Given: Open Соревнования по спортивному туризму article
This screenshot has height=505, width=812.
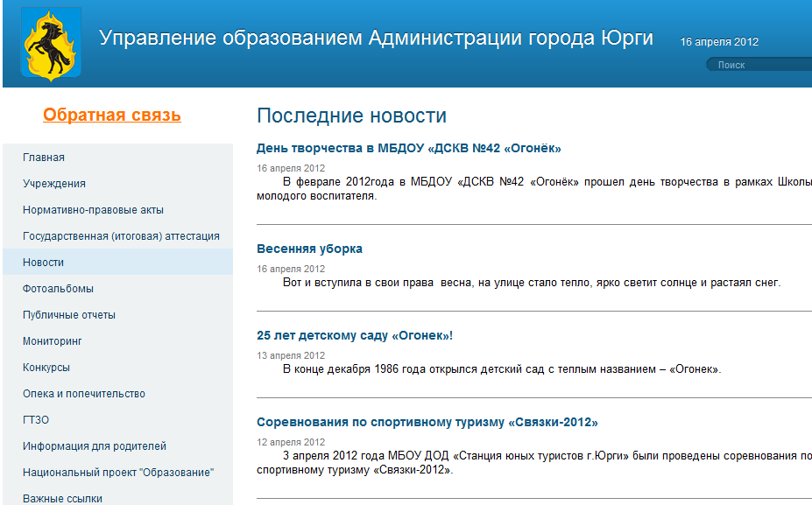Looking at the screenshot, I should click(427, 422).
